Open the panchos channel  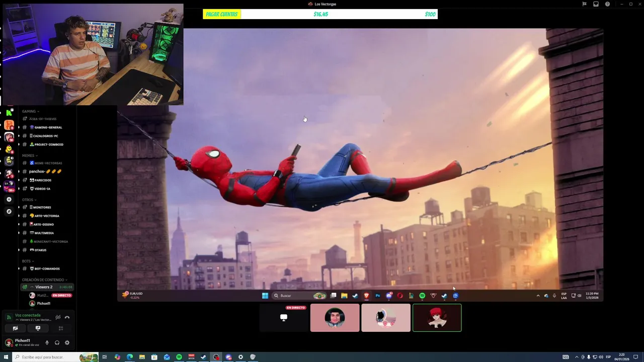coord(46,171)
